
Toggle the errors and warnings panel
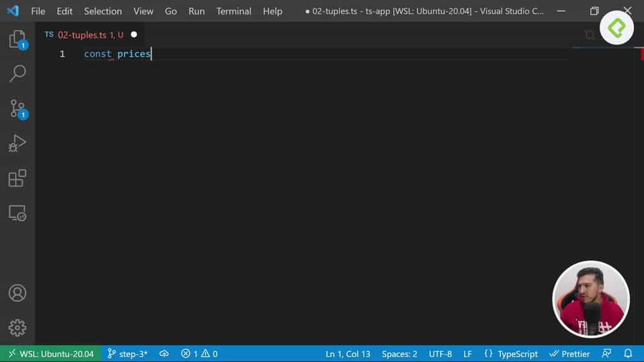coord(199,353)
